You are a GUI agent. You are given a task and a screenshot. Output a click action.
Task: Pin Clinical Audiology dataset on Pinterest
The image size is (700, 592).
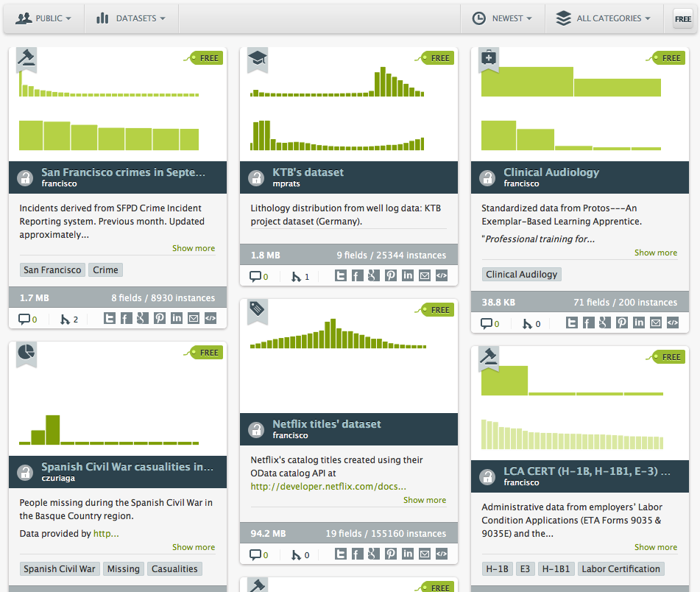coord(622,323)
